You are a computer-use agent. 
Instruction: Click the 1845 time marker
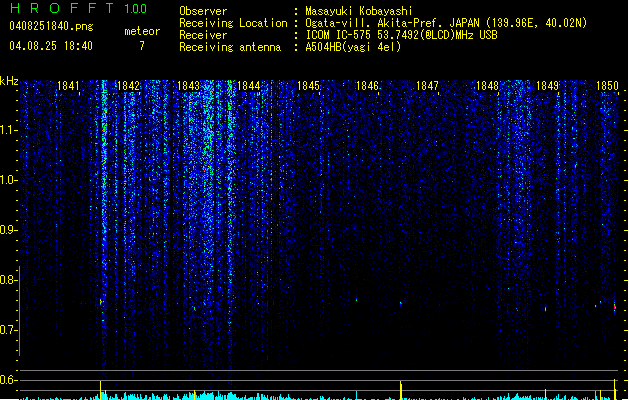[x=308, y=86]
